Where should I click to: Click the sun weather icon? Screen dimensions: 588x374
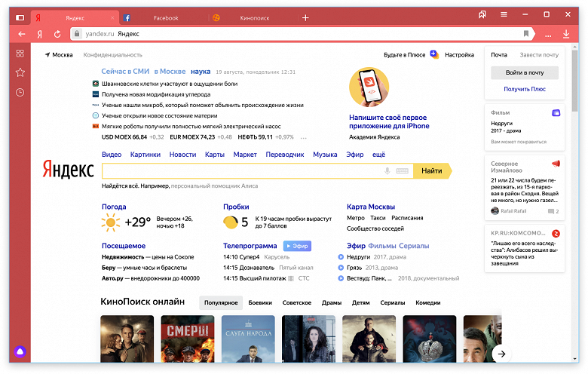tap(111, 222)
